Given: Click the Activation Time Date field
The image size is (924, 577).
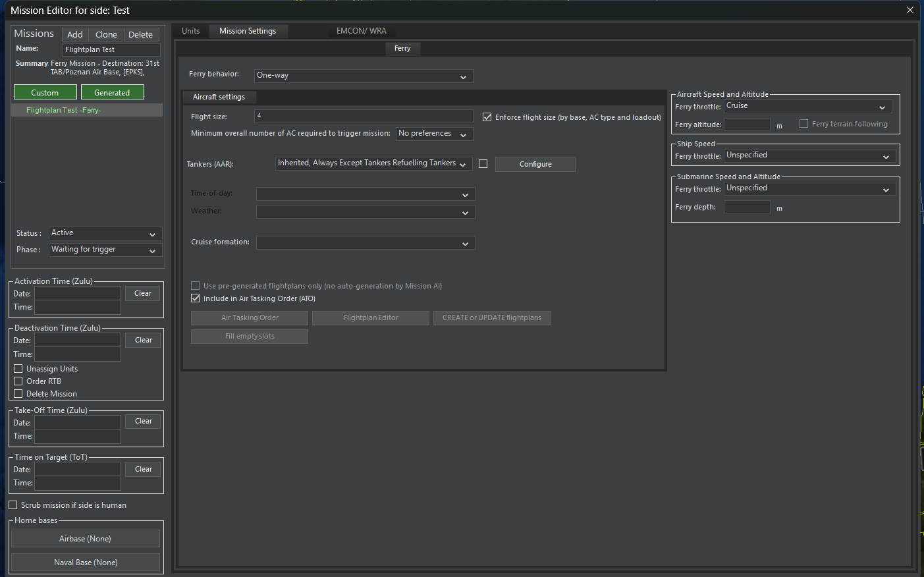Looking at the screenshot, I should tap(78, 293).
